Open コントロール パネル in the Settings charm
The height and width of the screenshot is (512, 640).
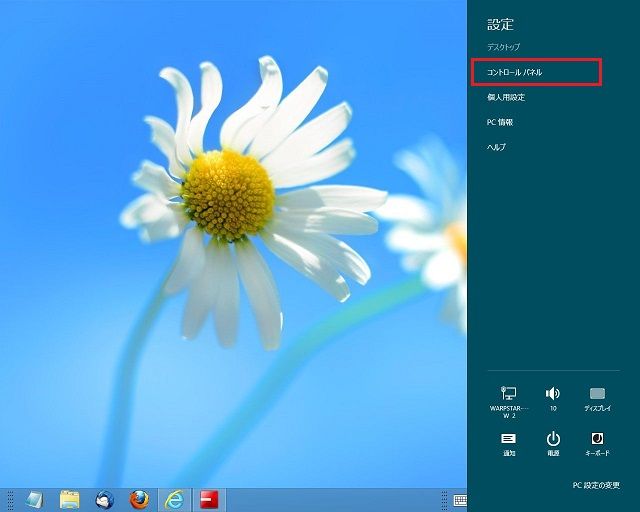[514, 72]
